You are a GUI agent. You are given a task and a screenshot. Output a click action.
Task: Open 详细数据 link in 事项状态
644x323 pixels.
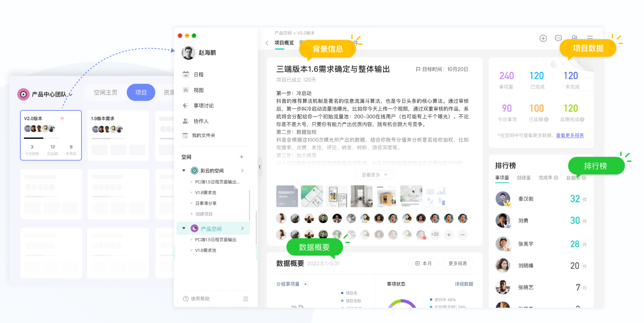coord(464,284)
